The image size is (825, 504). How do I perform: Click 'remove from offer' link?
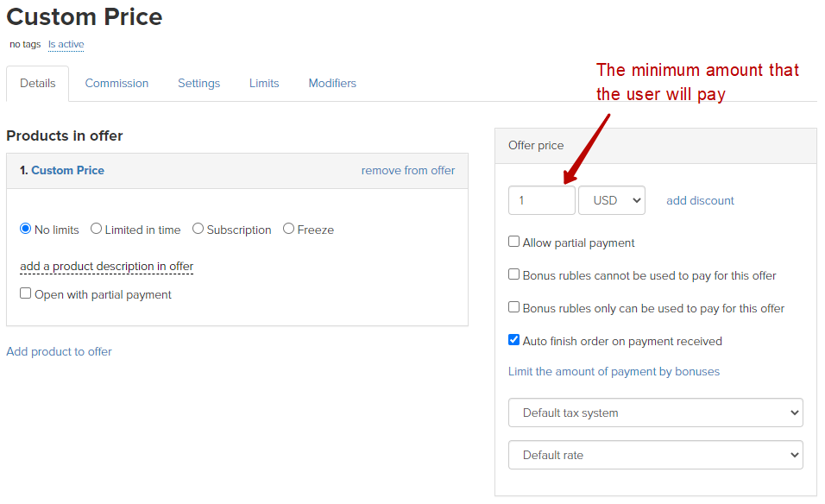[x=407, y=171]
